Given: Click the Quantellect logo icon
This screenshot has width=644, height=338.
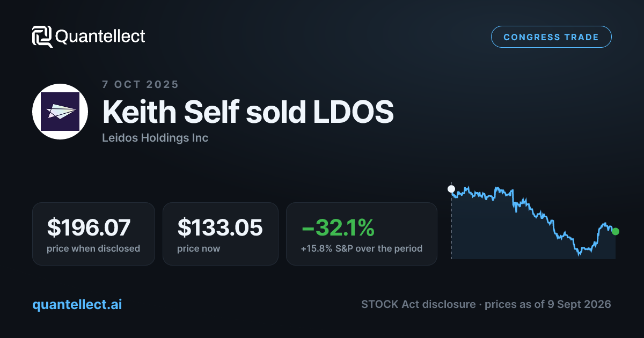Looking at the screenshot, I should (42, 36).
